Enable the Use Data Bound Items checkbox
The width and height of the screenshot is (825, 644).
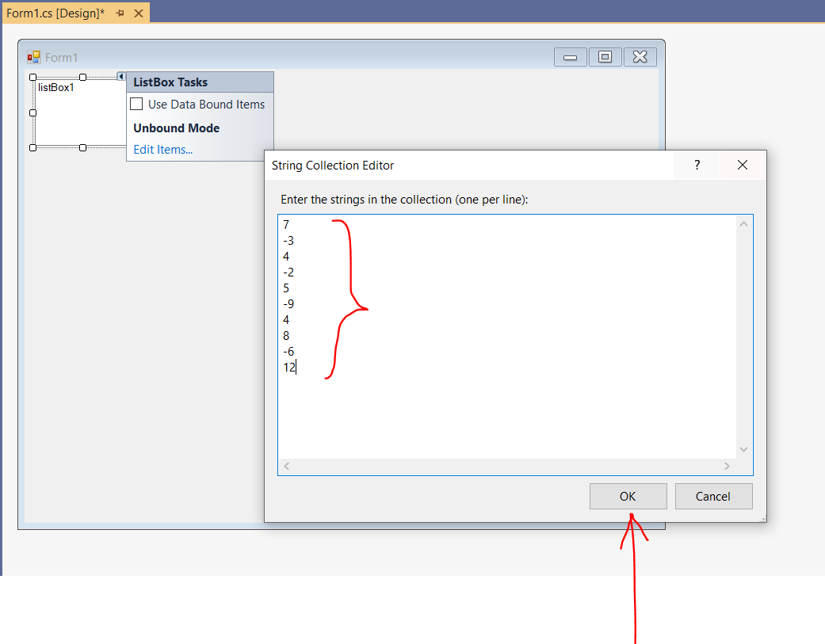(136, 104)
